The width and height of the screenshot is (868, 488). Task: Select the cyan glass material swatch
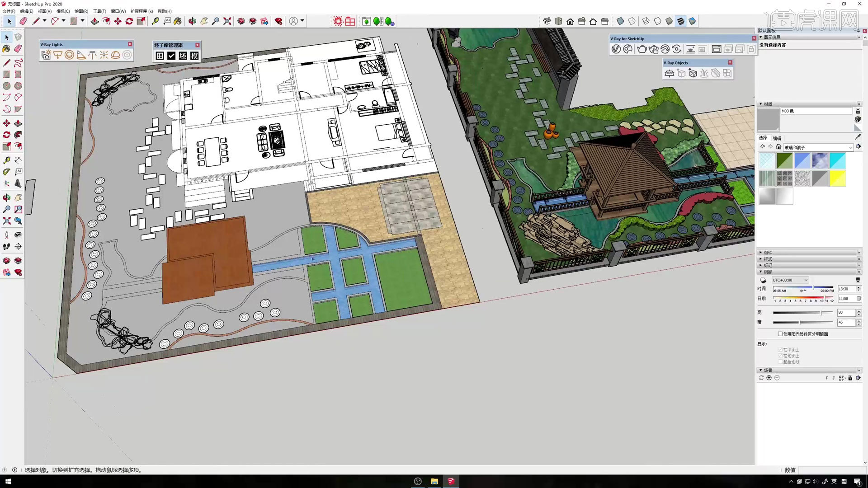(837, 161)
